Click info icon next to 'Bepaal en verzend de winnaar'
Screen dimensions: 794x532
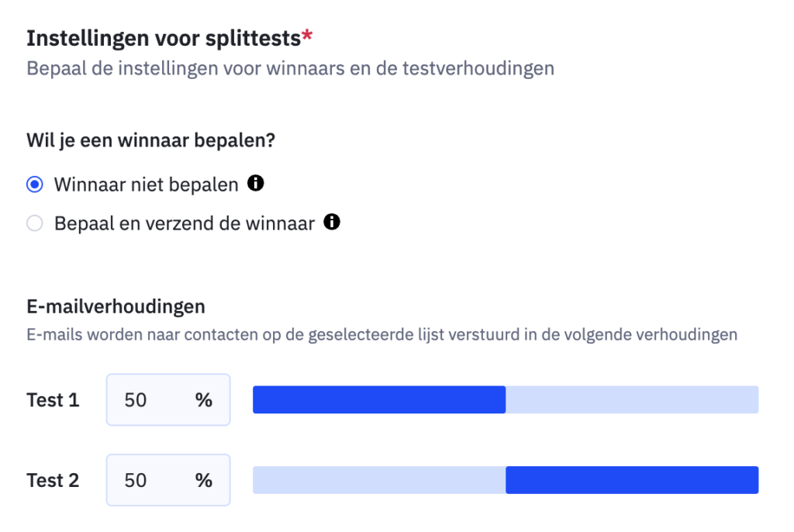332,223
